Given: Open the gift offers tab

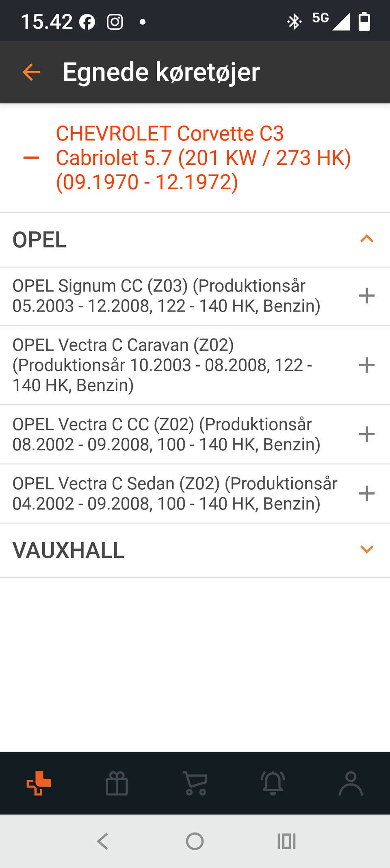Looking at the screenshot, I should 117,783.
